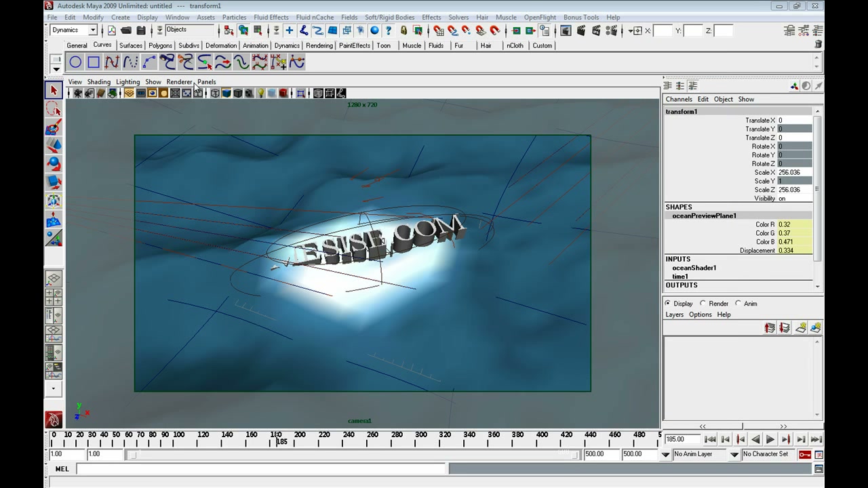Expand the shelf options arrow menu
This screenshot has height=488, width=868.
pos(56,68)
